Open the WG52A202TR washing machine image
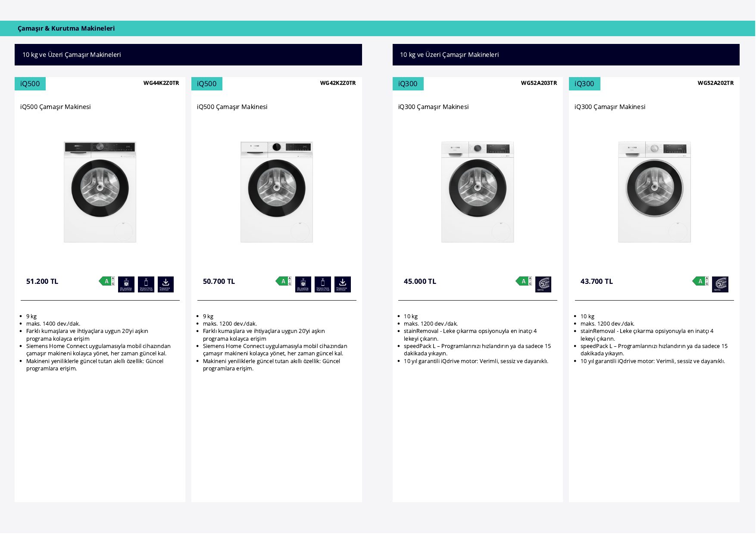756x534 pixels. pyautogui.click(x=654, y=192)
